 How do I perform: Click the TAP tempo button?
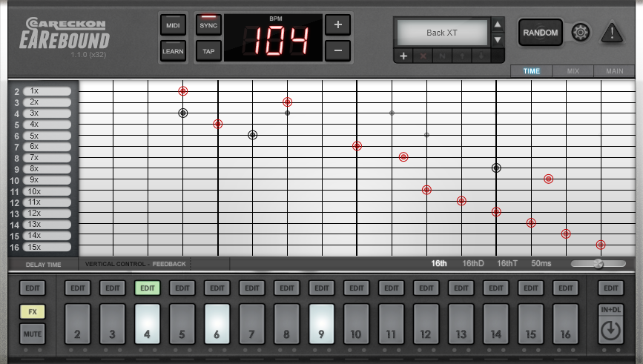208,51
